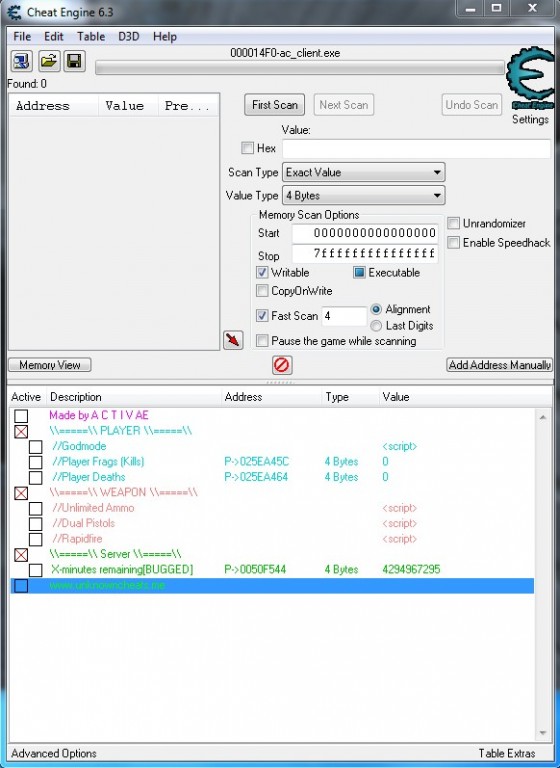Image resolution: width=560 pixels, height=768 pixels.
Task: Click the Description column header
Action: tap(134, 397)
